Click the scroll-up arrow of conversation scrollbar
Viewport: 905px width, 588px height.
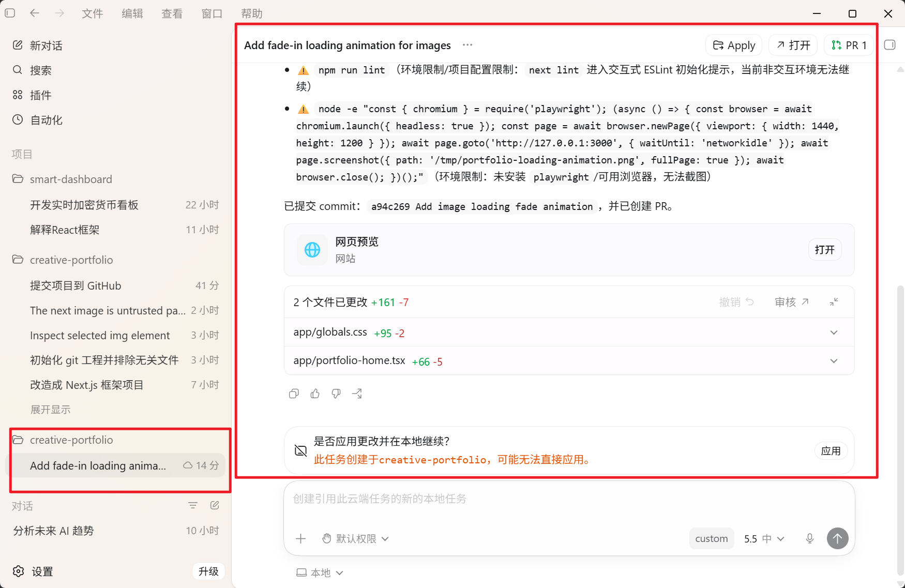900,69
